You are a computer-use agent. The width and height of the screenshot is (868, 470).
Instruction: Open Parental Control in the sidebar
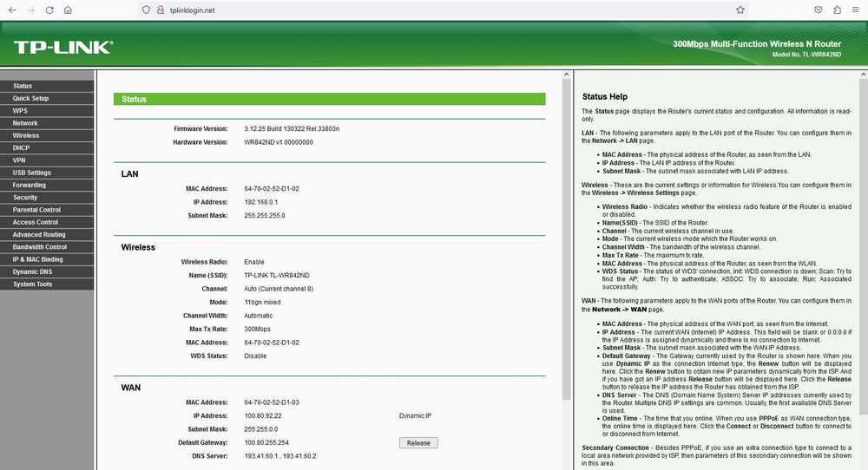(x=47, y=210)
